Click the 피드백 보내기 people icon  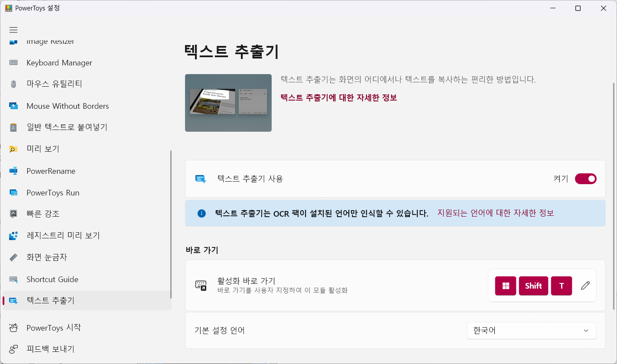click(x=13, y=349)
